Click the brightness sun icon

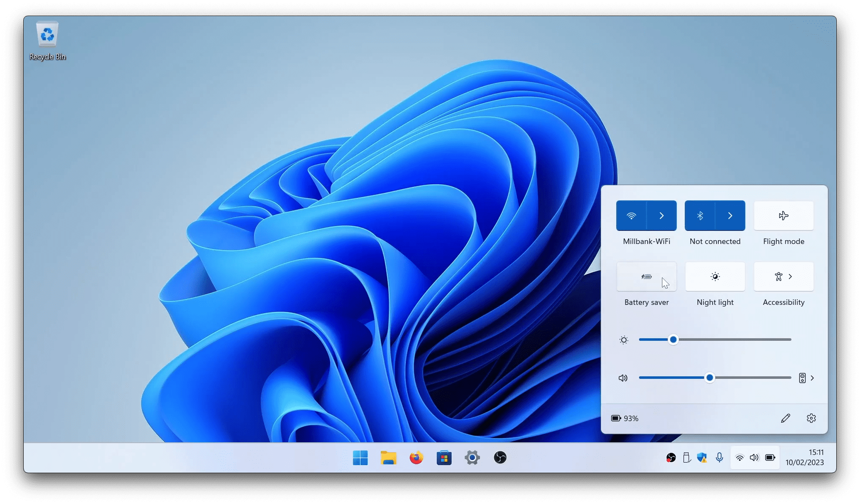pyautogui.click(x=624, y=340)
